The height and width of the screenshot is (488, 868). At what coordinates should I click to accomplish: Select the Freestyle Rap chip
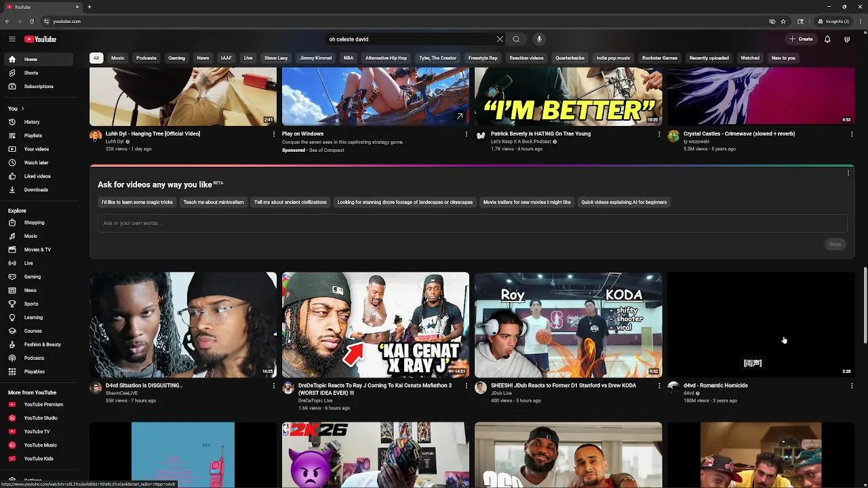(x=483, y=58)
